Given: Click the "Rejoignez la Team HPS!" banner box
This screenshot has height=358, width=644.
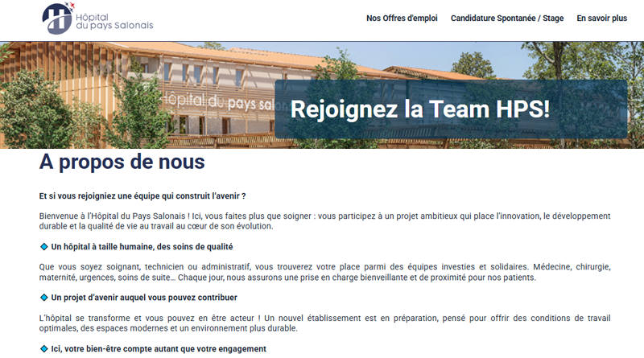Looking at the screenshot, I should 451,109.
